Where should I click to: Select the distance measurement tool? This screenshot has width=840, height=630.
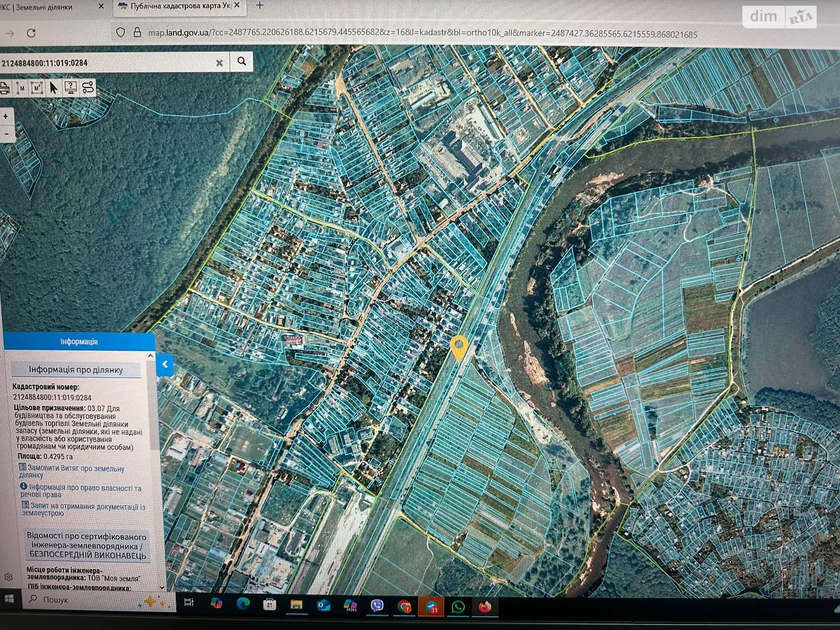tap(20, 88)
